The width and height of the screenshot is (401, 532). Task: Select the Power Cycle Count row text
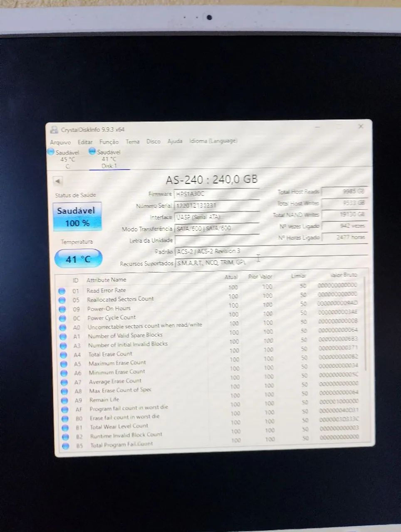tap(111, 318)
